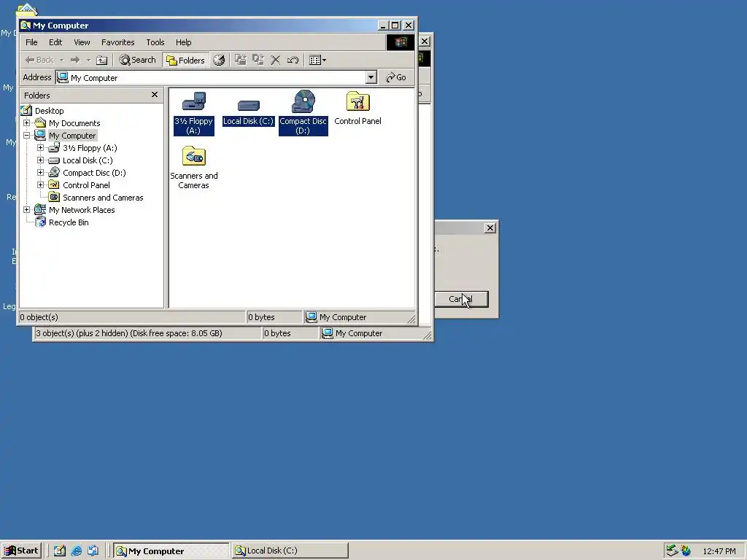This screenshot has width=747, height=560.
Task: Click the Windows logo throbber icon
Action: [x=400, y=42]
